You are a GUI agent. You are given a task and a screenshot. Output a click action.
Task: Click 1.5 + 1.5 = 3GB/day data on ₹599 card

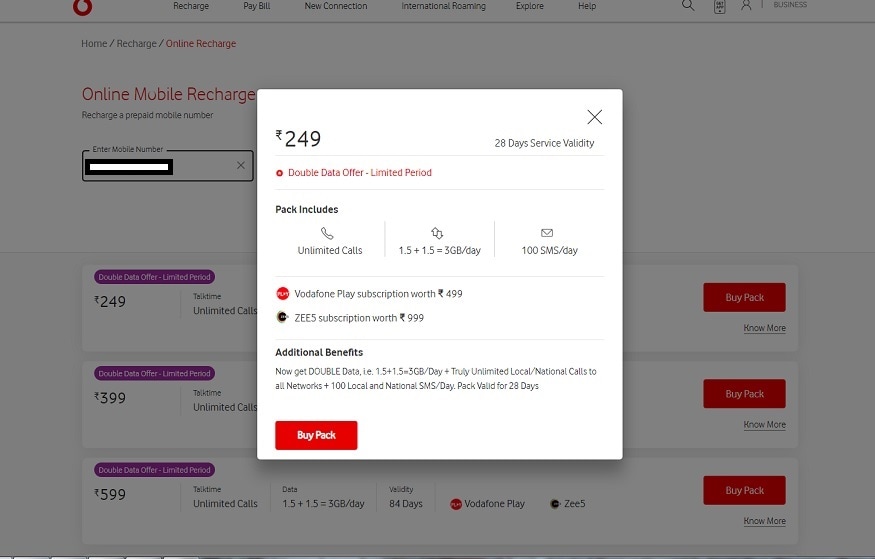click(323, 504)
